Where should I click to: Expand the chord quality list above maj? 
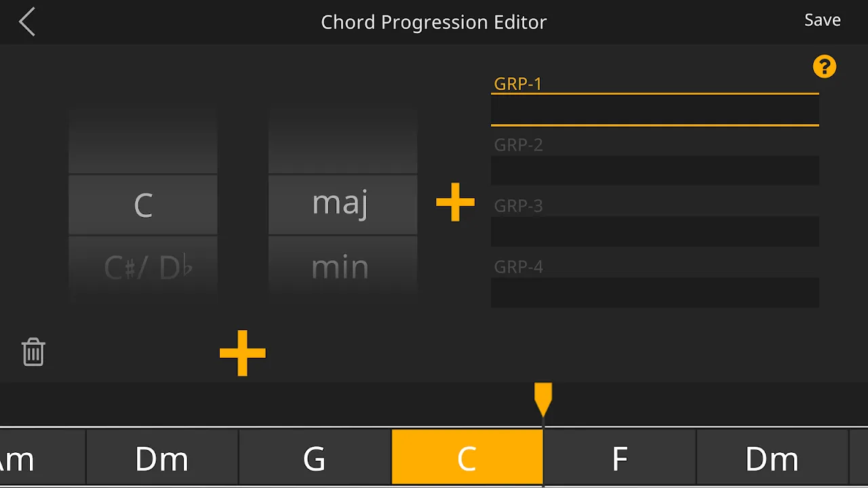click(342, 139)
